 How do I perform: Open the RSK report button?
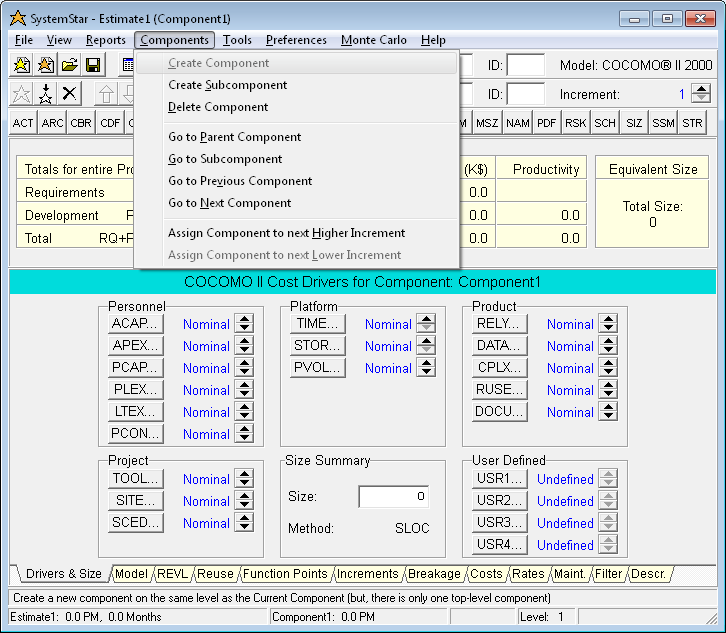(576, 123)
